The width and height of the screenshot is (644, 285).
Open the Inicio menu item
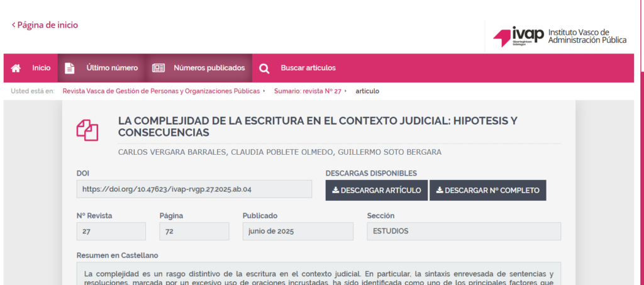(31, 68)
